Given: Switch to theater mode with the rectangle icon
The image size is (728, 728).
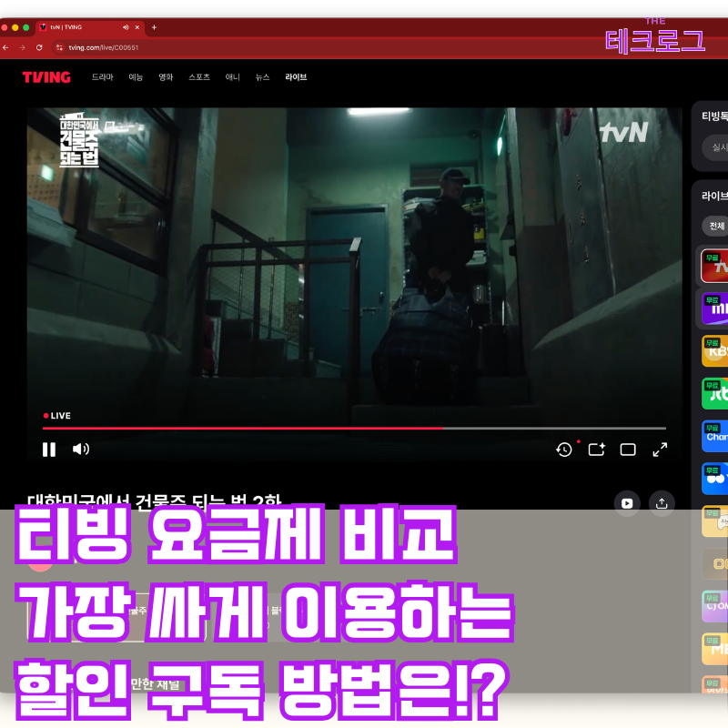Looking at the screenshot, I should pos(627,449).
